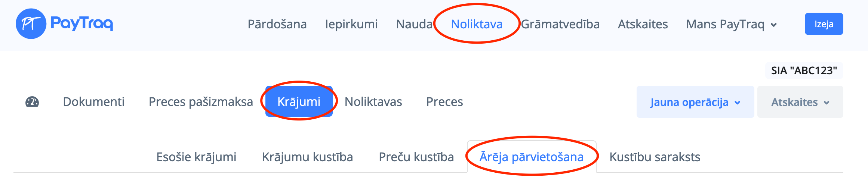Open the Noliktavas tab

click(373, 102)
